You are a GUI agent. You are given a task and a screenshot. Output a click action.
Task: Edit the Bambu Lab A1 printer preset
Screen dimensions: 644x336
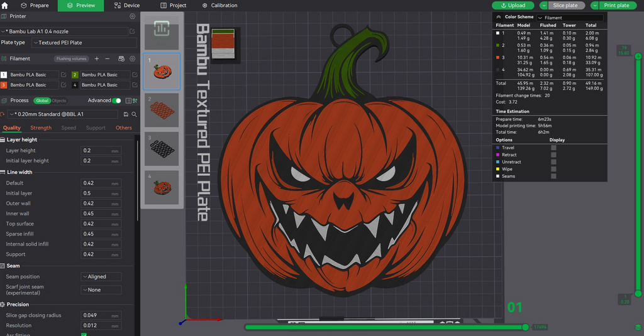click(132, 31)
